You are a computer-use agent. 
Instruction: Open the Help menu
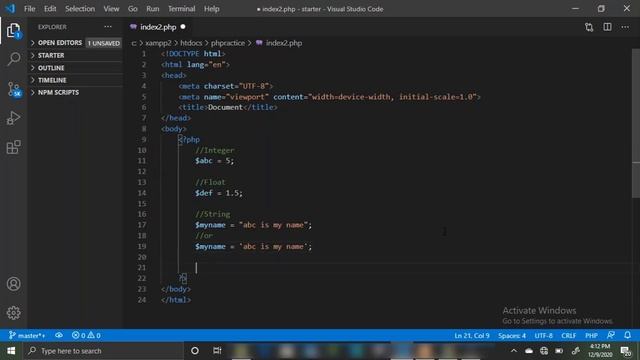coord(211,9)
